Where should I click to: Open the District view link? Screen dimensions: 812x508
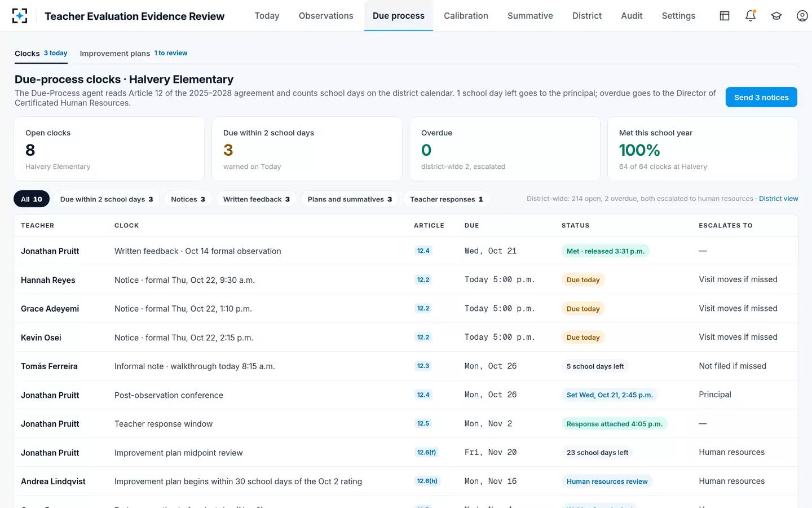click(x=778, y=199)
